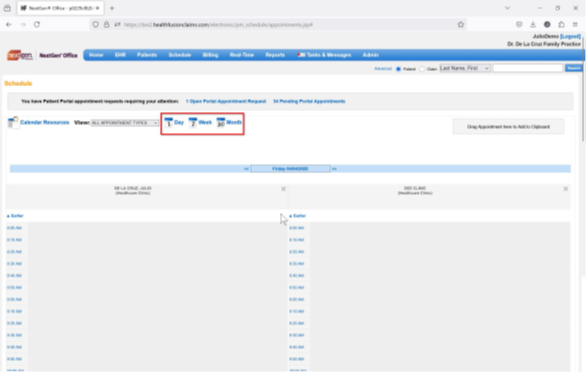Open the Patients menu
The height and width of the screenshot is (372, 586).
pos(147,55)
